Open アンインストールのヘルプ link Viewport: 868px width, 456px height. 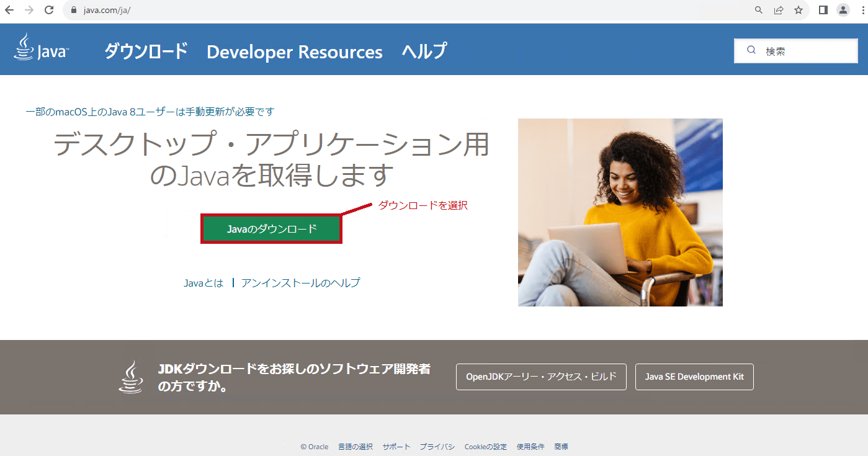click(x=300, y=283)
